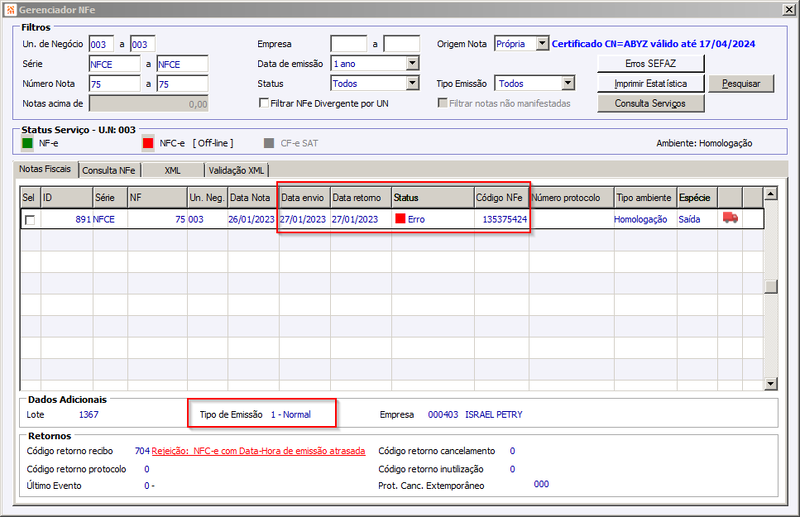Click the Gerenciador NFe title bar icon
Viewport: 800px width, 517px height.
click(10, 10)
